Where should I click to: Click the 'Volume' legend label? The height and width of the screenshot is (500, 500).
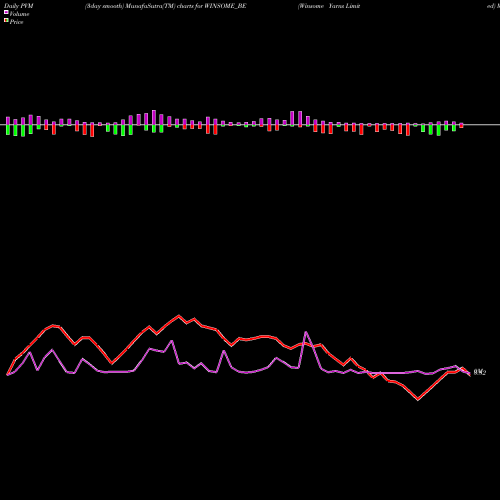tap(19, 14)
